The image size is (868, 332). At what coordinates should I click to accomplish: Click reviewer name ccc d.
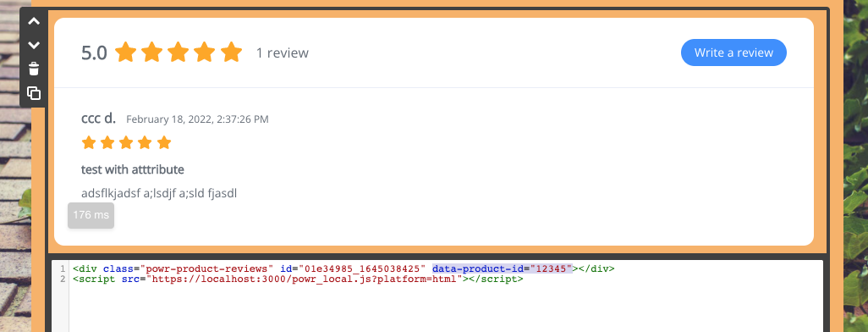coord(98,118)
